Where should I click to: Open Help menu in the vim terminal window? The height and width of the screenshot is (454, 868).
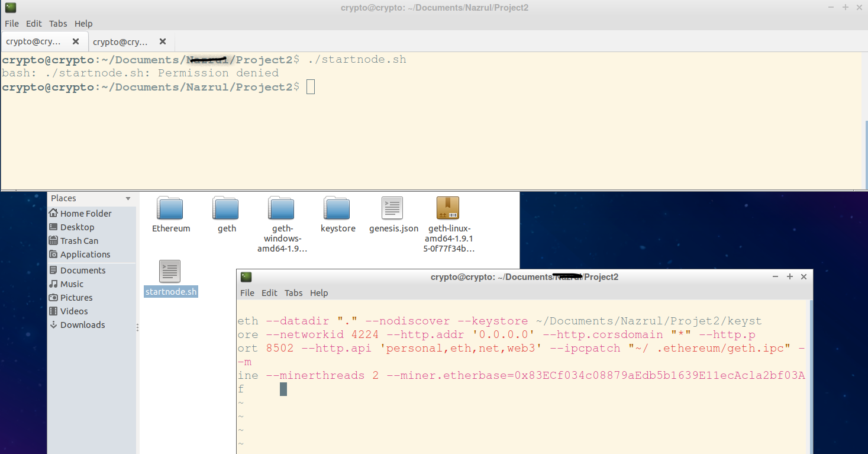coord(319,293)
